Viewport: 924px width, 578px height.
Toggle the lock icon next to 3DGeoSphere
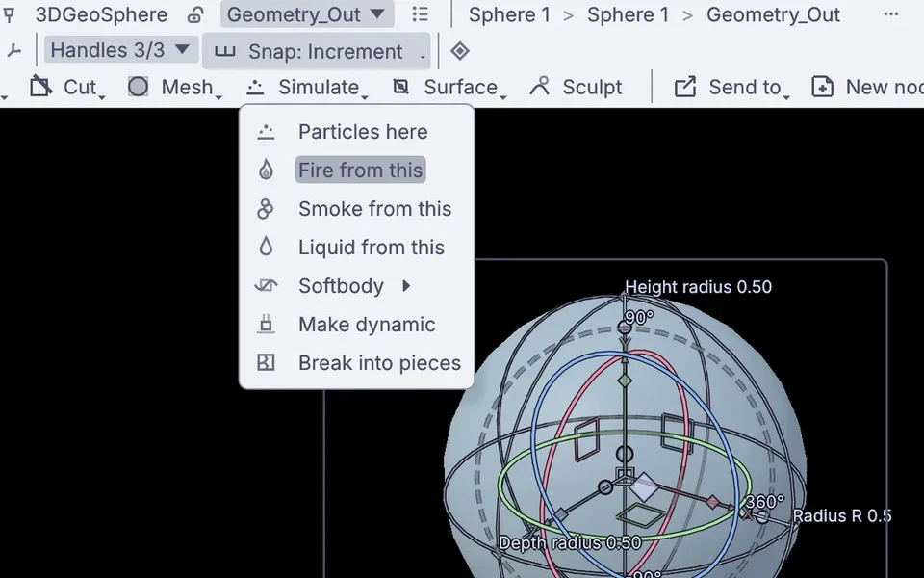coord(195,14)
